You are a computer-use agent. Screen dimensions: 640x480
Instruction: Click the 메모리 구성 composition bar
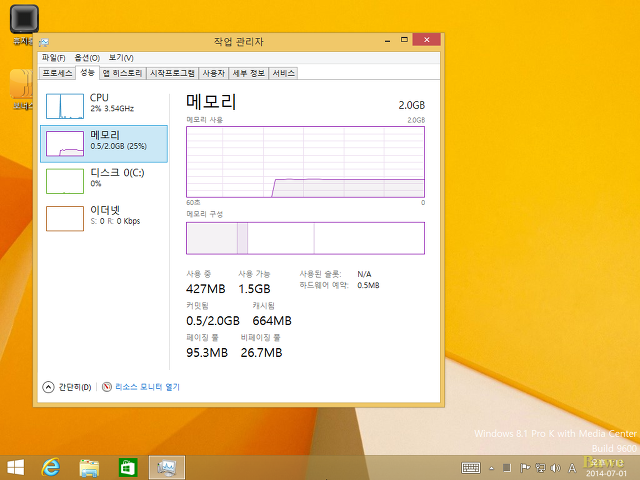click(x=305, y=238)
